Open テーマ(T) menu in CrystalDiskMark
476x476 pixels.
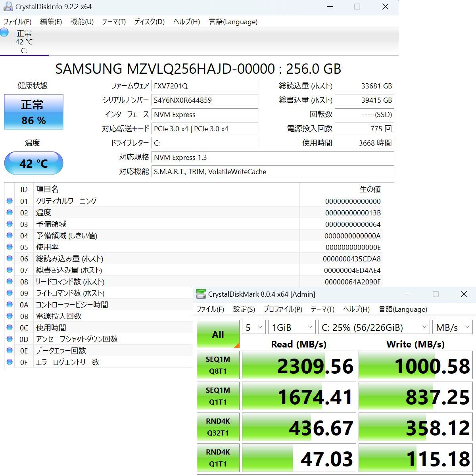click(x=322, y=309)
